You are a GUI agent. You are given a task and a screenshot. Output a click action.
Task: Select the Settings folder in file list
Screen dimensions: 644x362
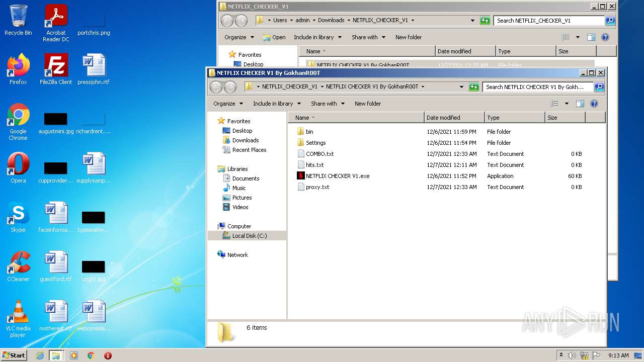(x=316, y=143)
